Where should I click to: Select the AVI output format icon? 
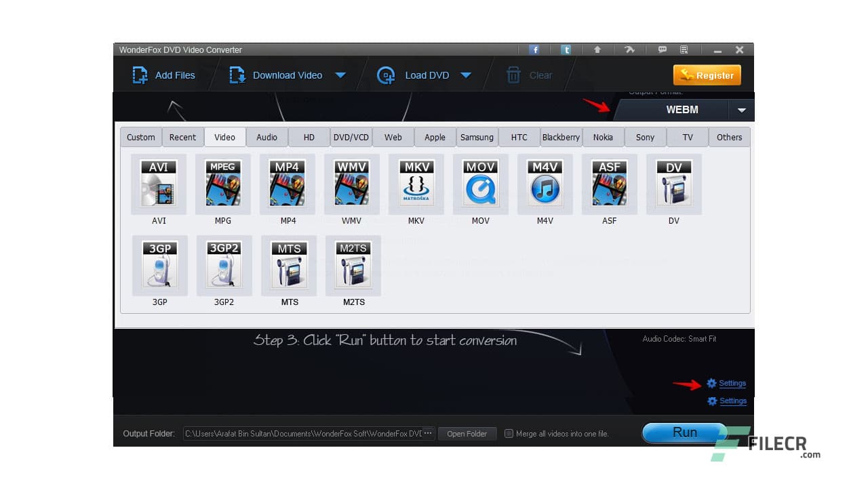coord(159,183)
